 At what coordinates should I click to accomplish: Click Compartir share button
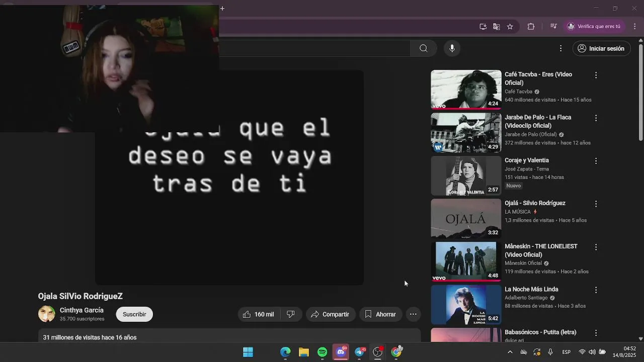330,314
